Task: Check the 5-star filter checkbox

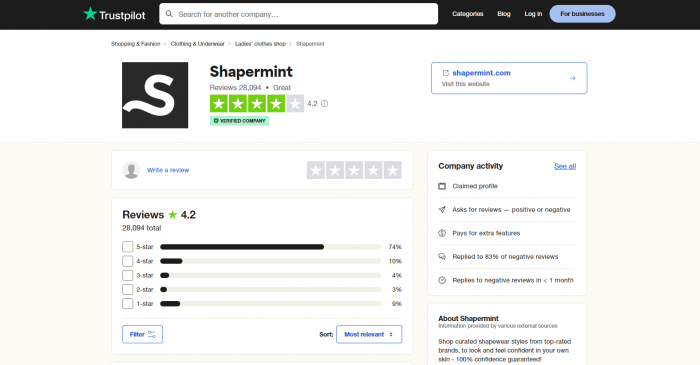Action: pyautogui.click(x=128, y=247)
